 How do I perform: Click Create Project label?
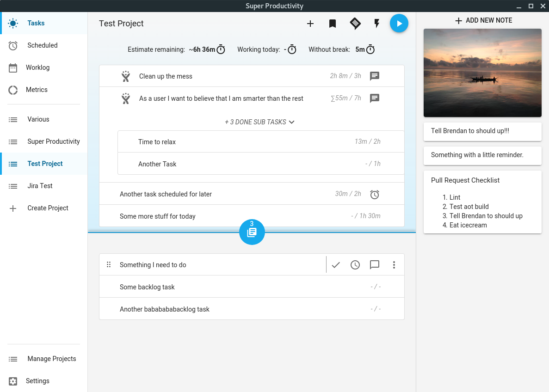(x=48, y=208)
